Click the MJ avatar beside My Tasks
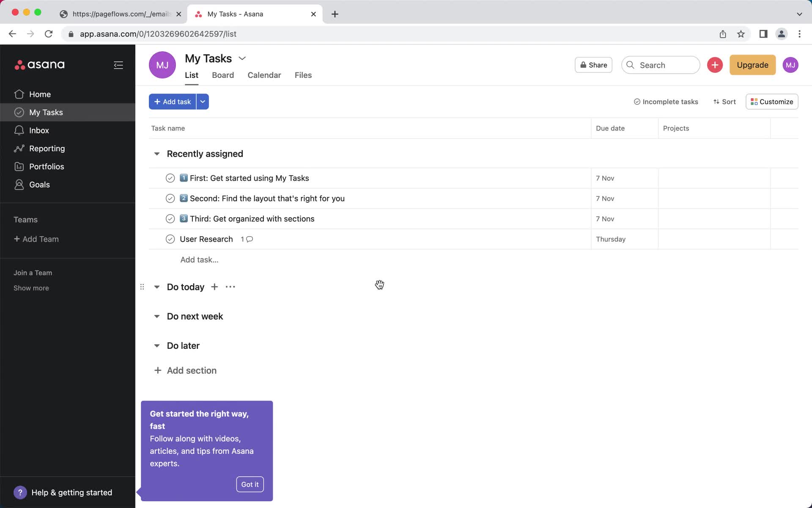 [x=162, y=65]
